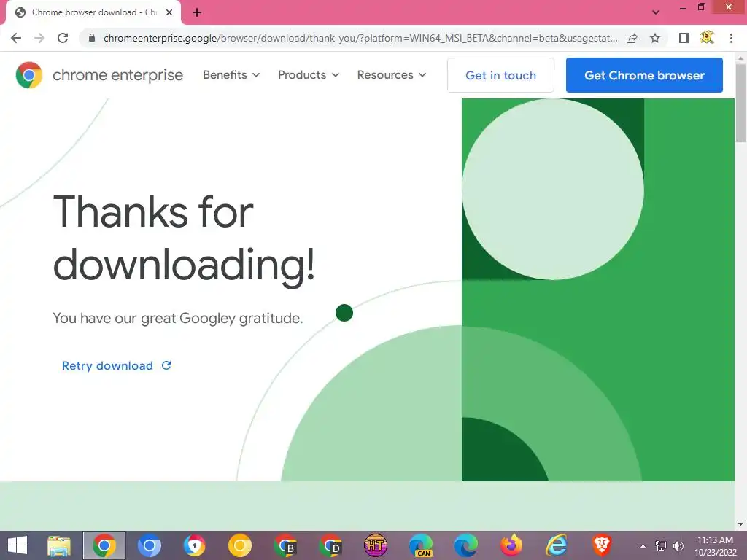Expand the Resources menu
Image resolution: width=747 pixels, height=560 pixels.
point(392,75)
